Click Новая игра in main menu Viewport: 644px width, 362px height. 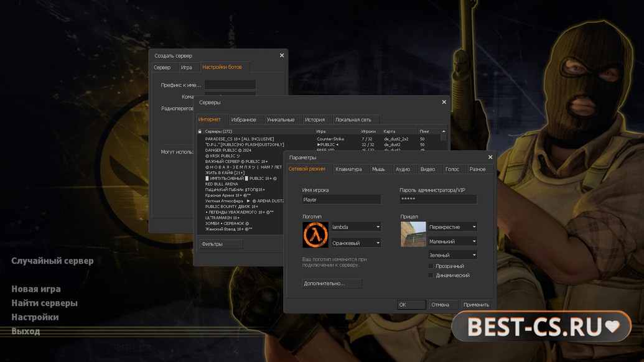pos(36,289)
